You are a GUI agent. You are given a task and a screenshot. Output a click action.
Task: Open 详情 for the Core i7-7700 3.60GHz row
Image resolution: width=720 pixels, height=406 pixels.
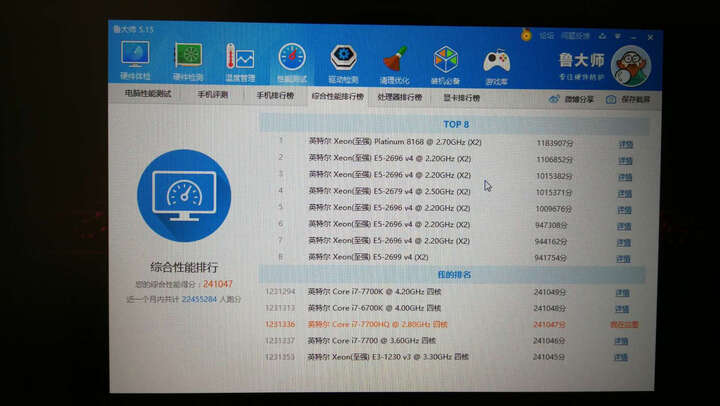(x=621, y=341)
